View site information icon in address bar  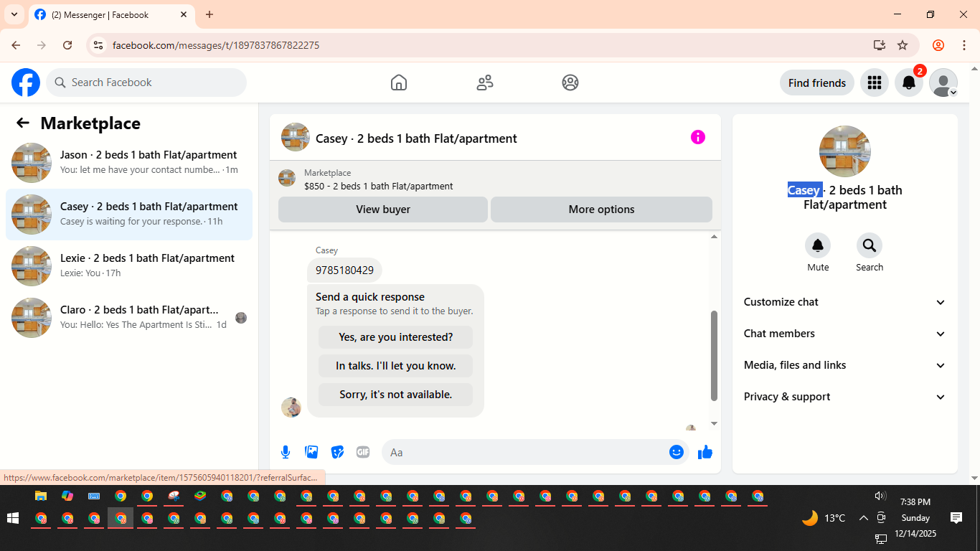(x=99, y=45)
